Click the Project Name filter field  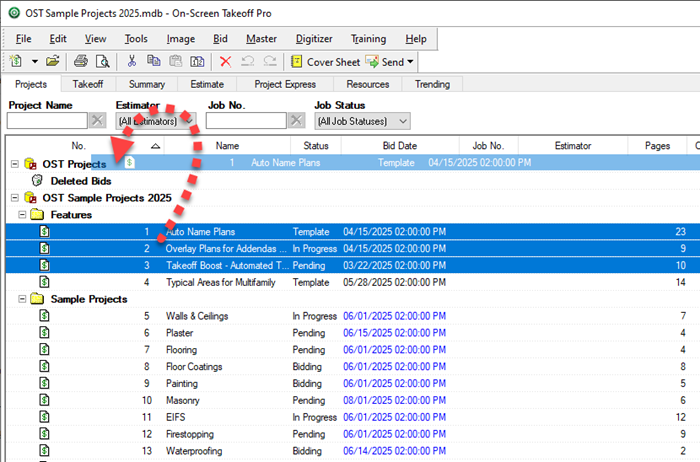[x=47, y=121]
